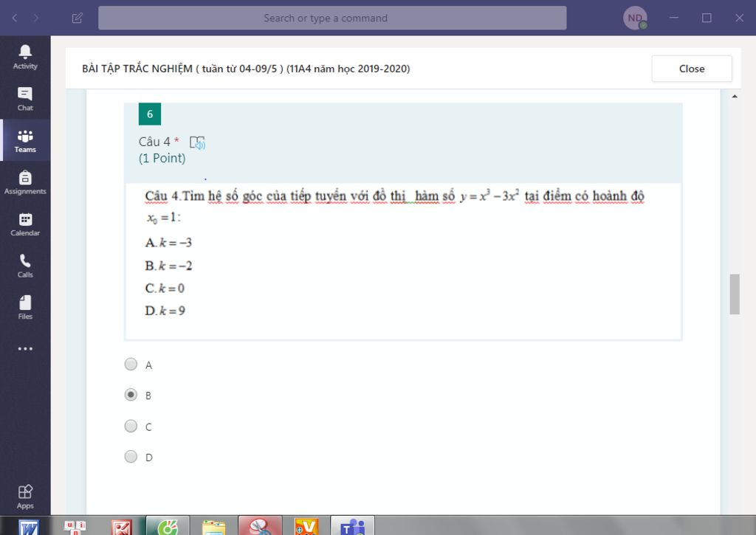Open the Apps store
This screenshot has height=535, width=756.
(x=25, y=497)
